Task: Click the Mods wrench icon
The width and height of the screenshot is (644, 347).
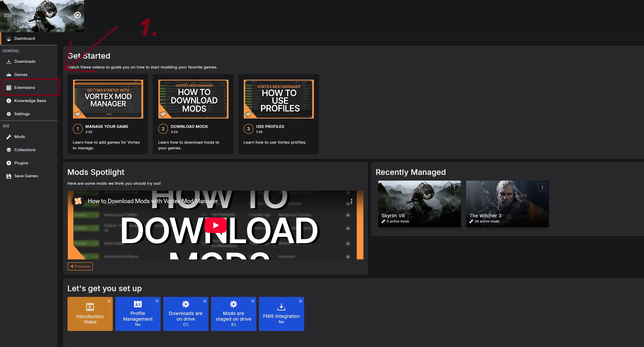Action: pos(9,137)
